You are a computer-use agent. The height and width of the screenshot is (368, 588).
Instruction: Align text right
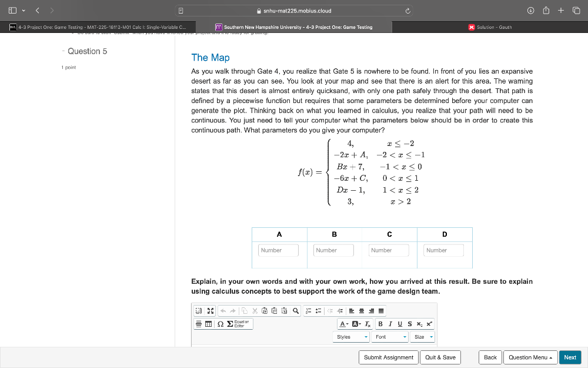371,311
